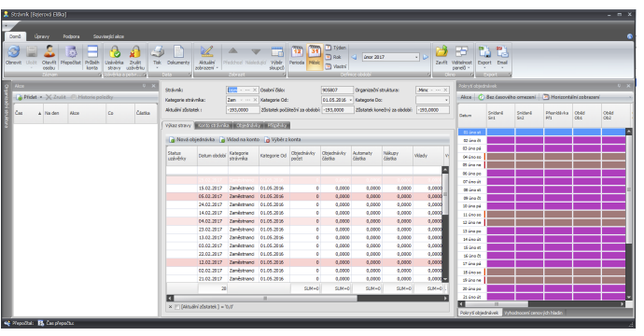Select the Rok period option
The image size is (644, 336).
[x=333, y=57]
